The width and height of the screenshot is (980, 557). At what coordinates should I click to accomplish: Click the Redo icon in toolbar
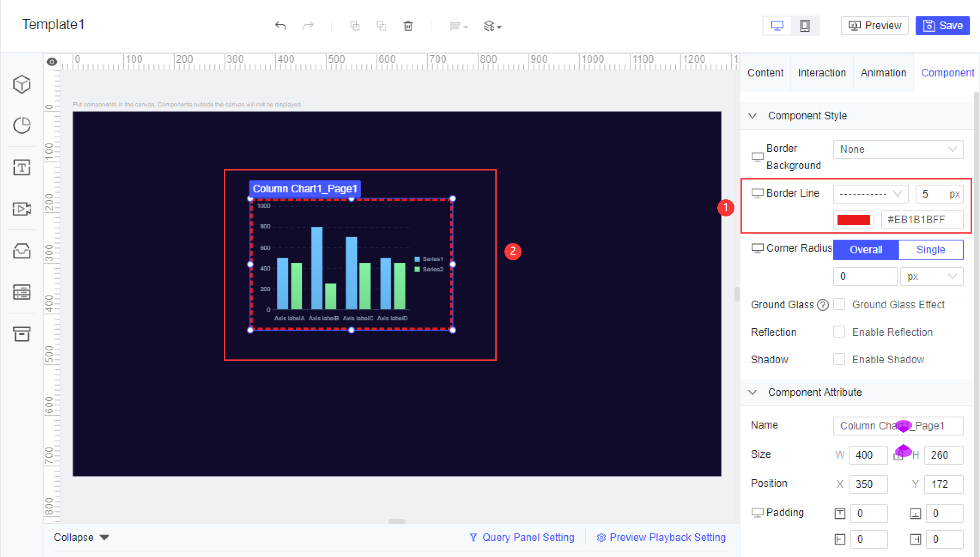(x=309, y=26)
